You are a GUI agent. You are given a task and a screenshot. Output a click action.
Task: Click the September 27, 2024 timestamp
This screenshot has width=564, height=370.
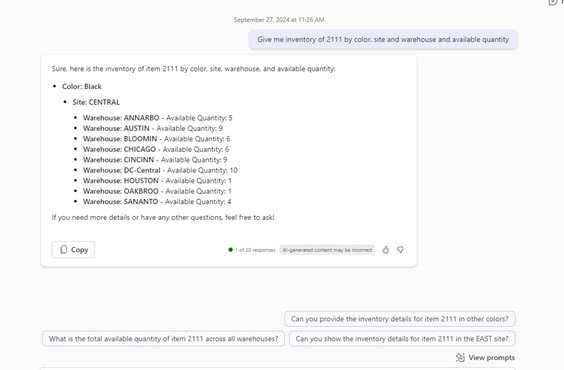click(279, 20)
